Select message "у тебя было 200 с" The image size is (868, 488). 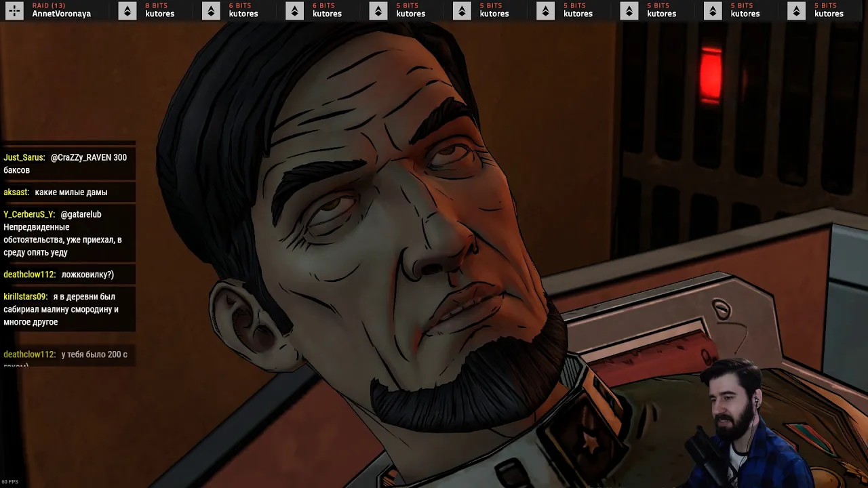(x=94, y=354)
